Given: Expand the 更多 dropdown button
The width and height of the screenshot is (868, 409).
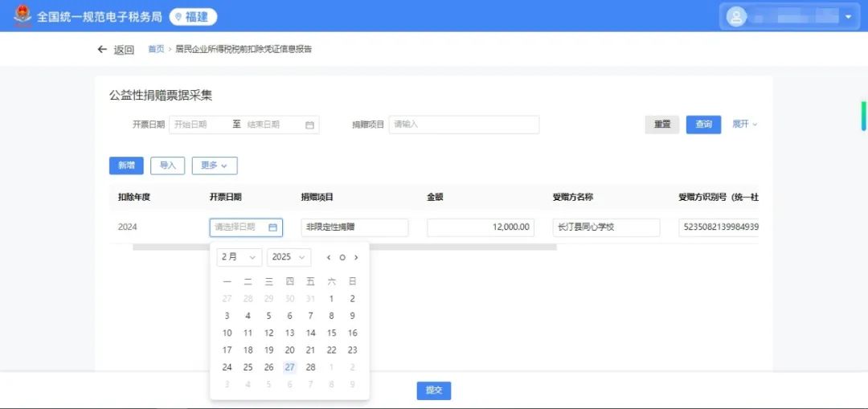Looking at the screenshot, I should pyautogui.click(x=215, y=166).
